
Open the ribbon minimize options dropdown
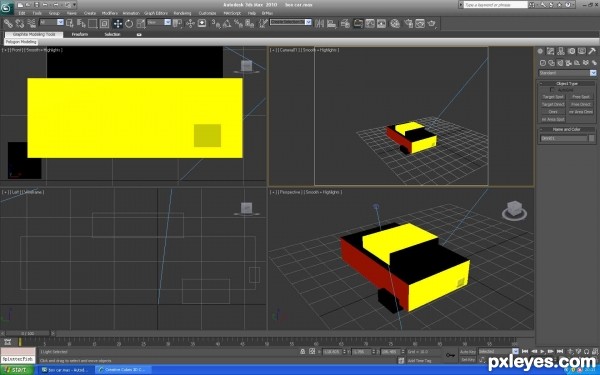[x=139, y=34]
